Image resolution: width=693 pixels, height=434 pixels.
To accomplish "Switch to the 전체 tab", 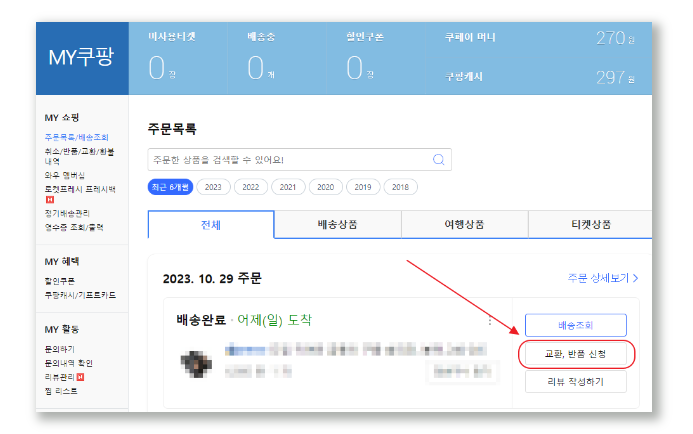I will pyautogui.click(x=211, y=225).
